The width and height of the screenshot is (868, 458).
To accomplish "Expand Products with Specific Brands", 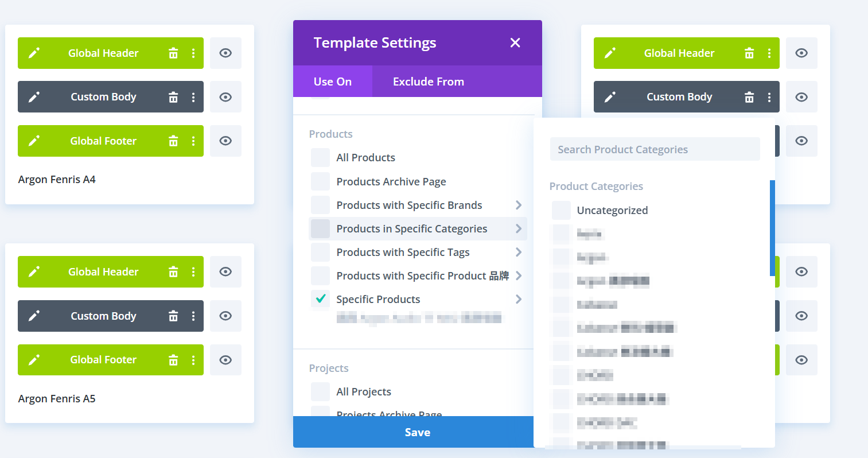I will [x=518, y=205].
